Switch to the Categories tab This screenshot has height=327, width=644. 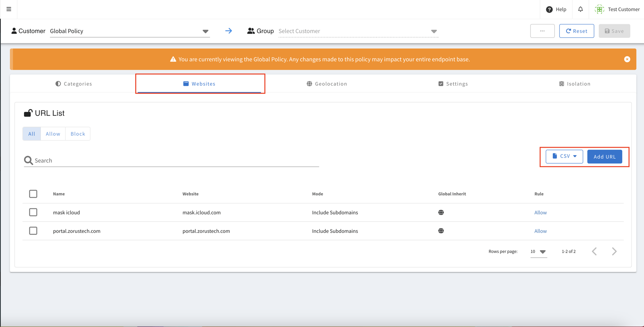74,84
